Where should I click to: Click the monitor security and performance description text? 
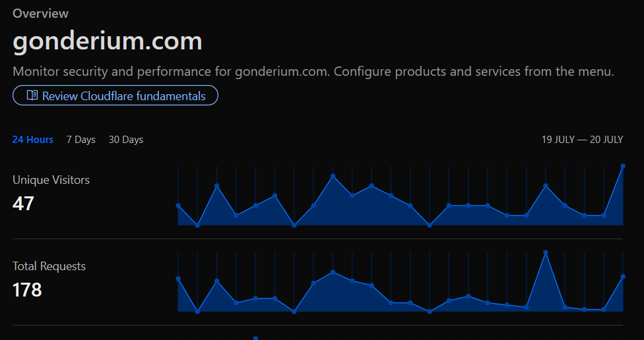point(313,72)
